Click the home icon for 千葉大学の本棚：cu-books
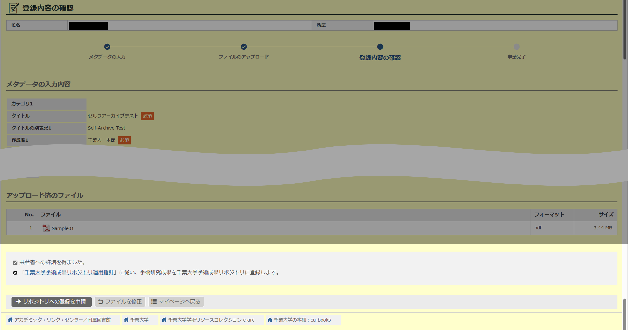 click(x=270, y=320)
